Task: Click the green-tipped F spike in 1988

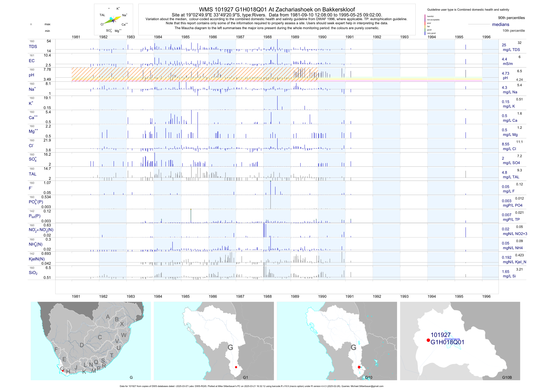Action: (271, 188)
